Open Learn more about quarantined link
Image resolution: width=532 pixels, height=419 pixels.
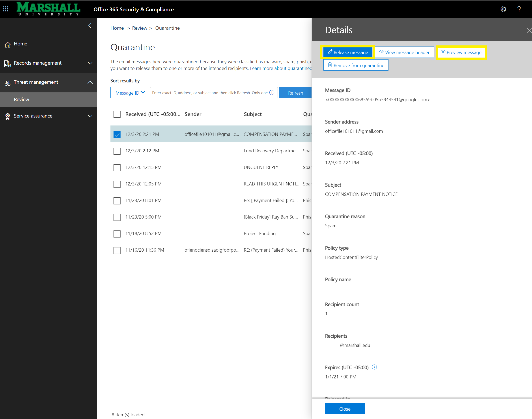[281, 68]
